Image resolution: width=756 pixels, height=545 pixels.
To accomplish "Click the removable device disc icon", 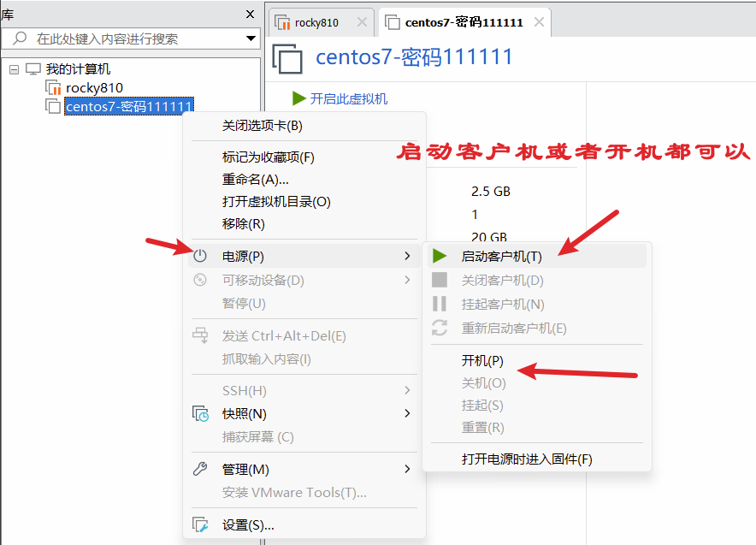I will pyautogui.click(x=200, y=280).
